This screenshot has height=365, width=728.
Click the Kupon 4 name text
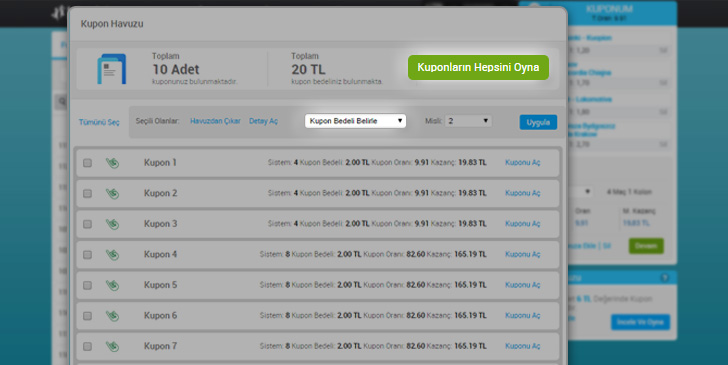pyautogui.click(x=160, y=254)
